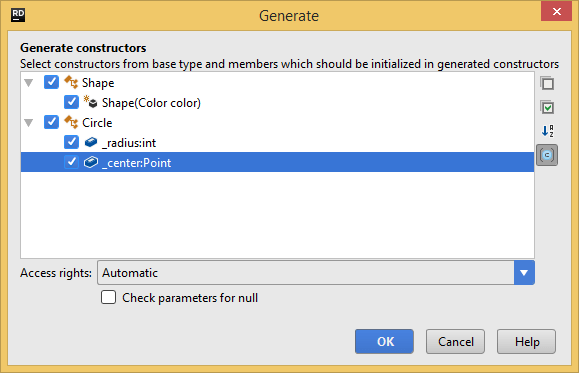The width and height of the screenshot is (579, 373).
Task: Select the _center:Point row text
Action: click(137, 163)
